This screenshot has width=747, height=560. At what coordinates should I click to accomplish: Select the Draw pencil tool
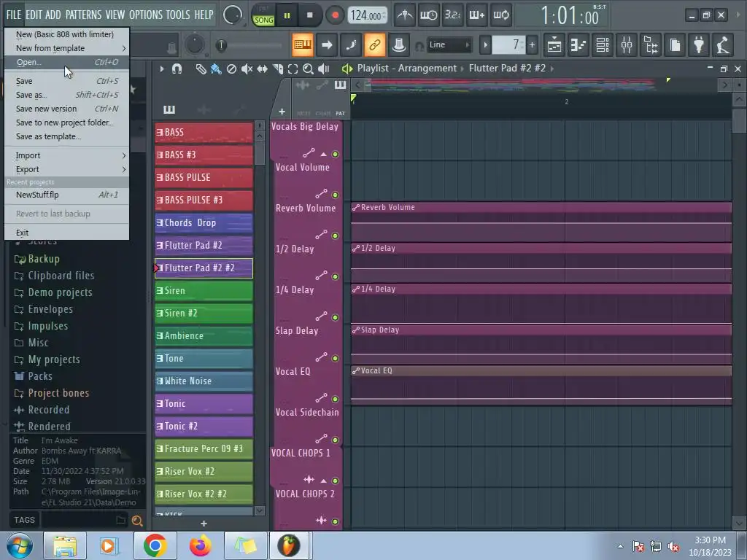(201, 69)
